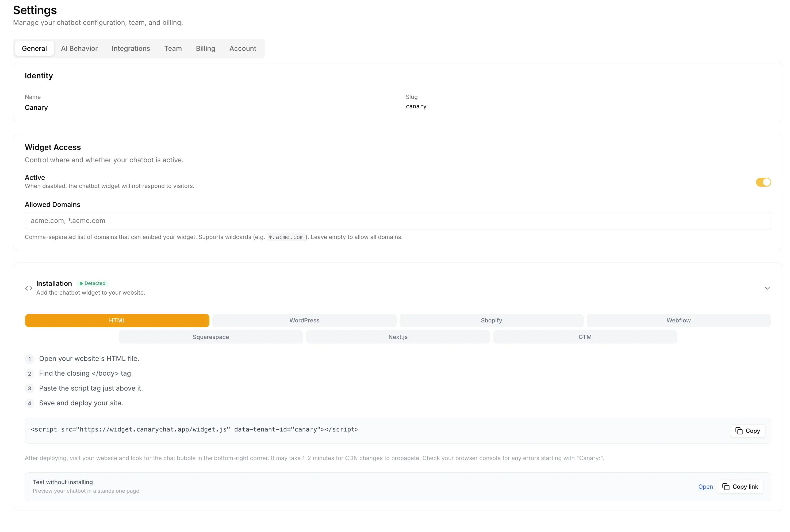Copy link to the standalone preview
This screenshot has height=532, width=790.
tap(740, 487)
